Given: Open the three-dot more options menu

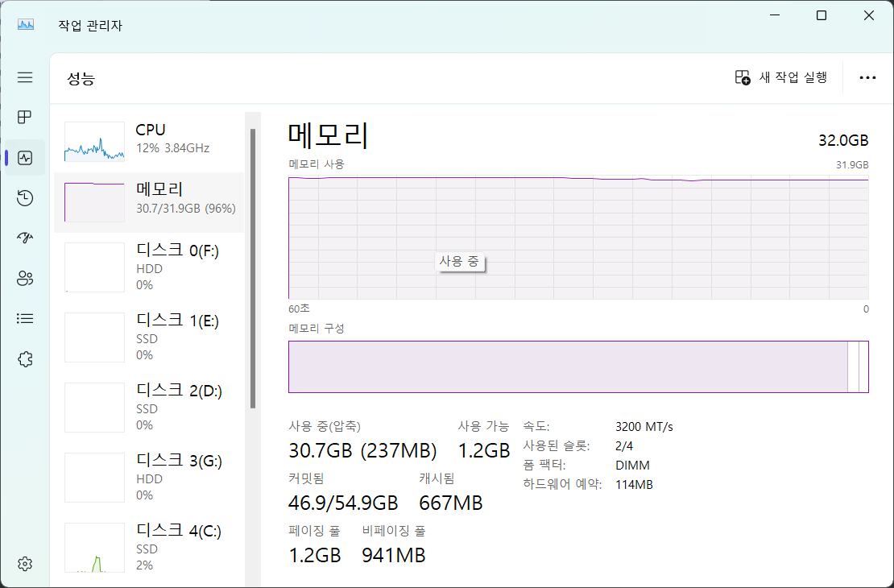Looking at the screenshot, I should (x=867, y=77).
